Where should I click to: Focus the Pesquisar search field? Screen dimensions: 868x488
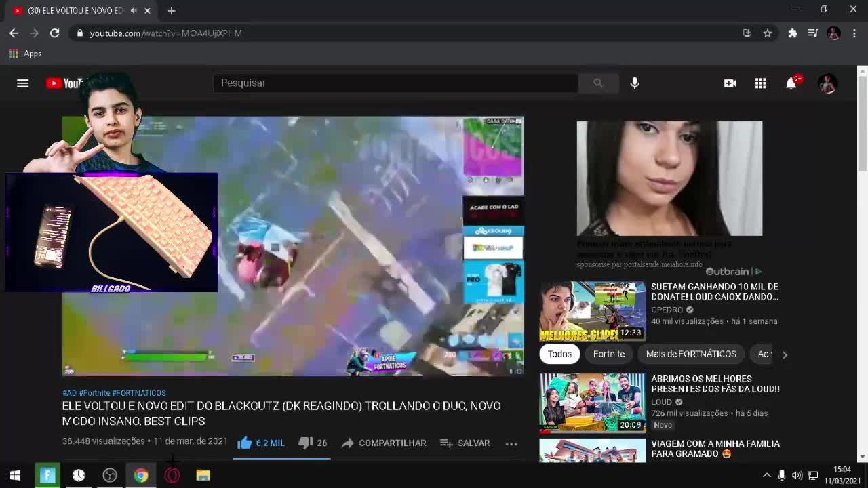(395, 83)
